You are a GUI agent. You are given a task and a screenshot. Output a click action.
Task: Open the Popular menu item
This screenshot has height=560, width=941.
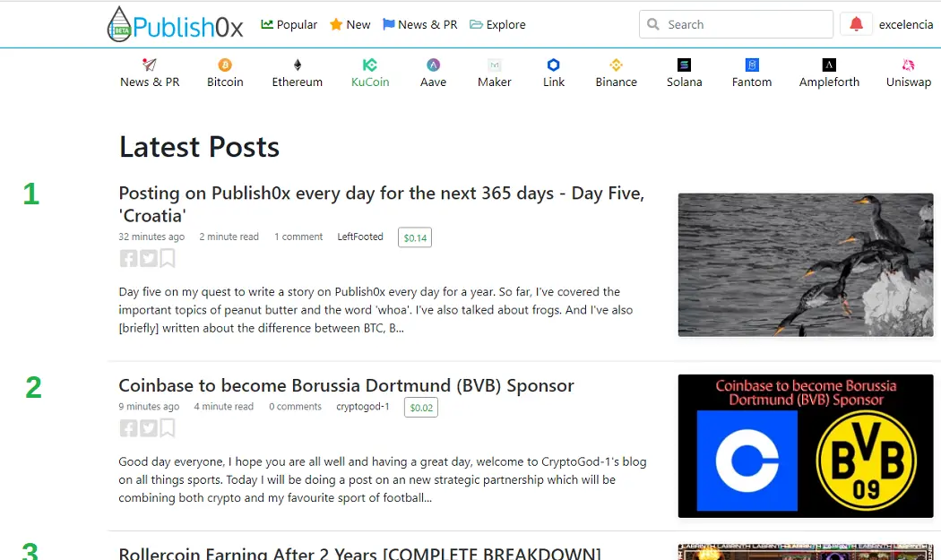(x=289, y=24)
